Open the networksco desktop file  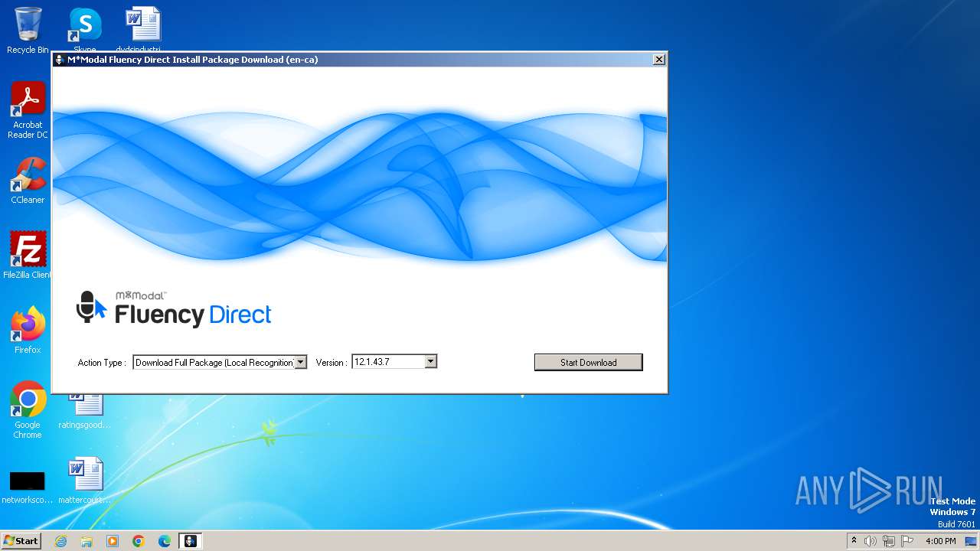(28, 487)
